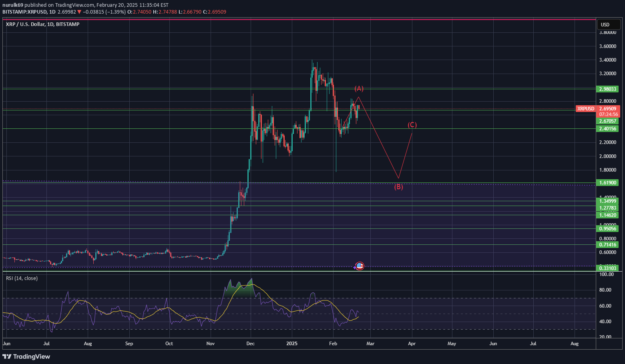
Task: Click the 0.71416 price level label
Action: click(608, 245)
